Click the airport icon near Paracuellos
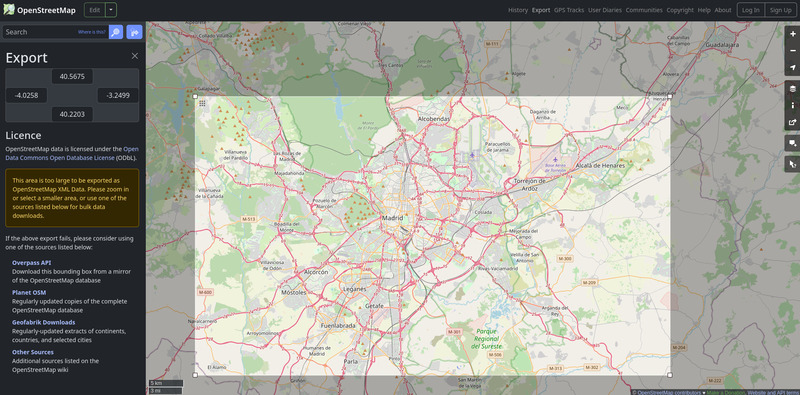800x395 pixels. point(472,154)
